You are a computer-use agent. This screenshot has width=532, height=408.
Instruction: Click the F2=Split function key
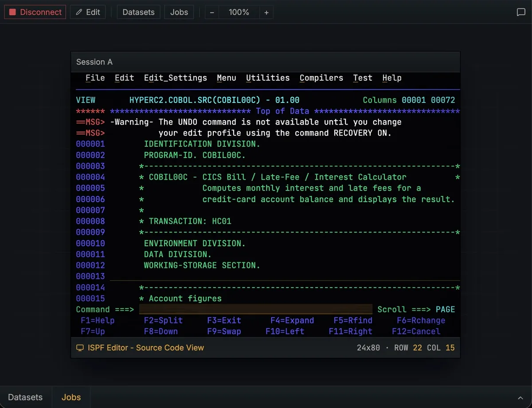point(163,321)
